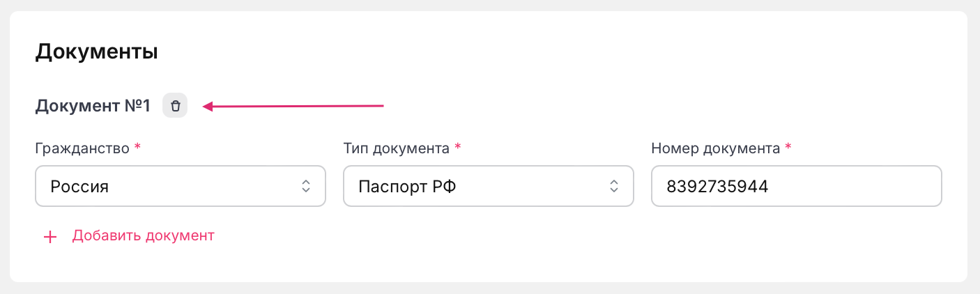Add another document via Добавить документ
Screen dimensions: 980x294
(x=143, y=235)
